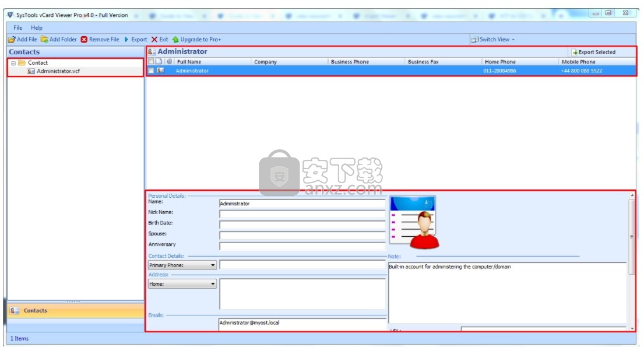Viewport: 644px width, 347px height.
Task: Click Administrator name in contact list row
Action: (192, 71)
